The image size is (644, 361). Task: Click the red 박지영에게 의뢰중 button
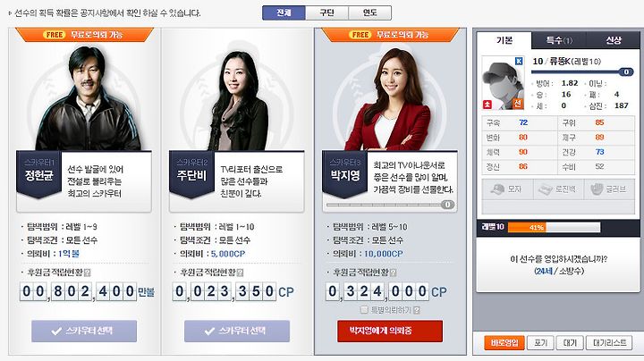[x=390, y=331]
